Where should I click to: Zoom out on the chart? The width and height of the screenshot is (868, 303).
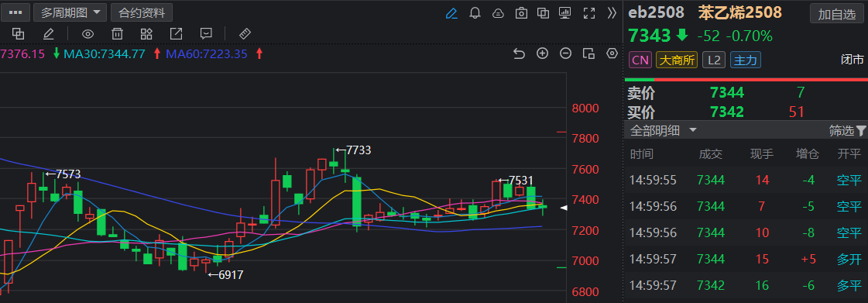(x=565, y=53)
